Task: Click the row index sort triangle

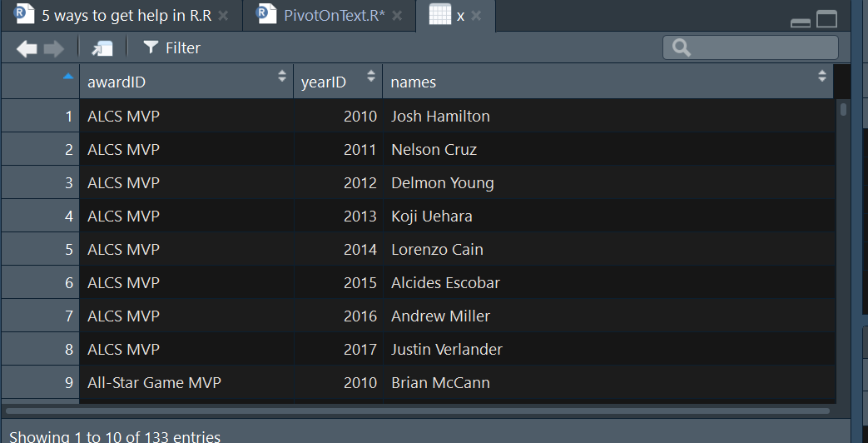Action: click(x=67, y=77)
